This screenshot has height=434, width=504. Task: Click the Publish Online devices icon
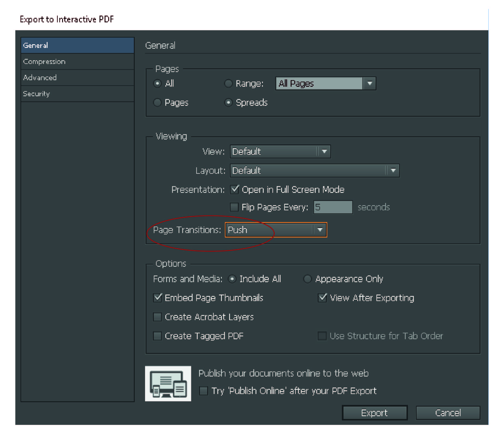tap(168, 383)
